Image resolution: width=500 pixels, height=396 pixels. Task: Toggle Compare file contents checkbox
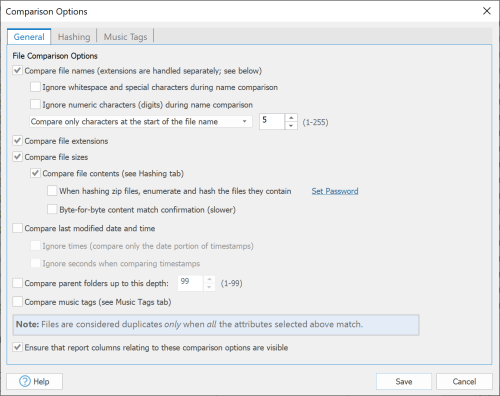point(35,173)
